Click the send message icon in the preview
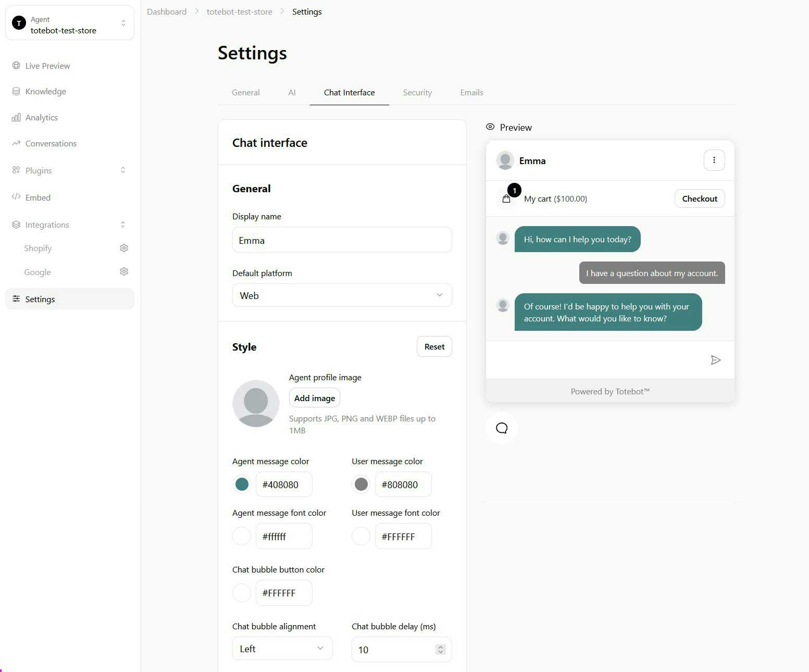This screenshot has width=809, height=672. [x=716, y=360]
